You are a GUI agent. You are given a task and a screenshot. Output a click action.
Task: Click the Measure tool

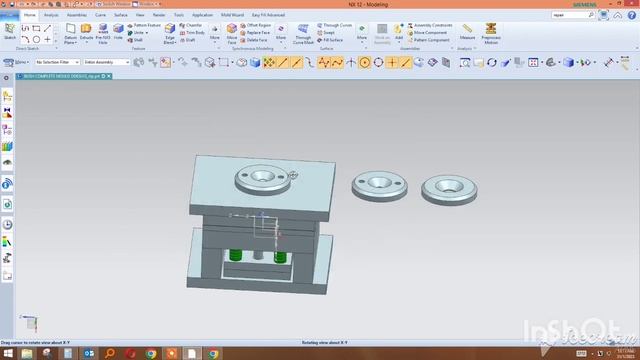tap(467, 31)
